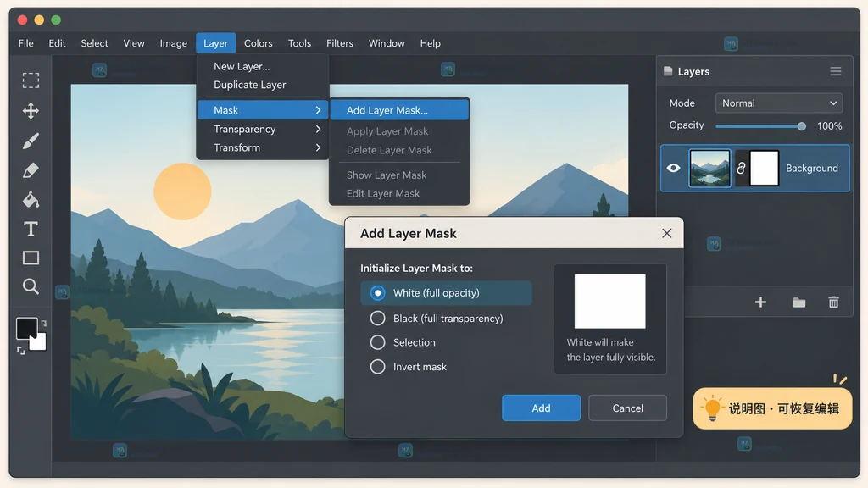Adjust the layer Opacity slider
Screen dimensions: 868x488
pyautogui.click(x=760, y=126)
